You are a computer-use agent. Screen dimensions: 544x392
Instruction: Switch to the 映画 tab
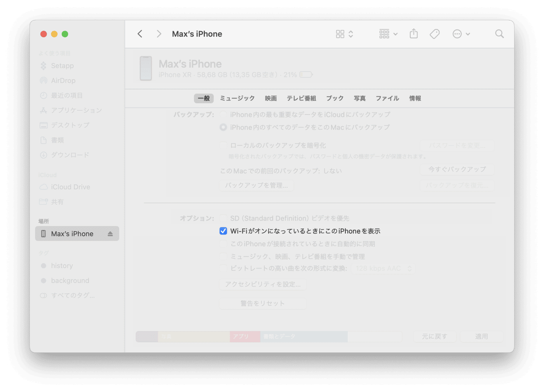pos(271,98)
